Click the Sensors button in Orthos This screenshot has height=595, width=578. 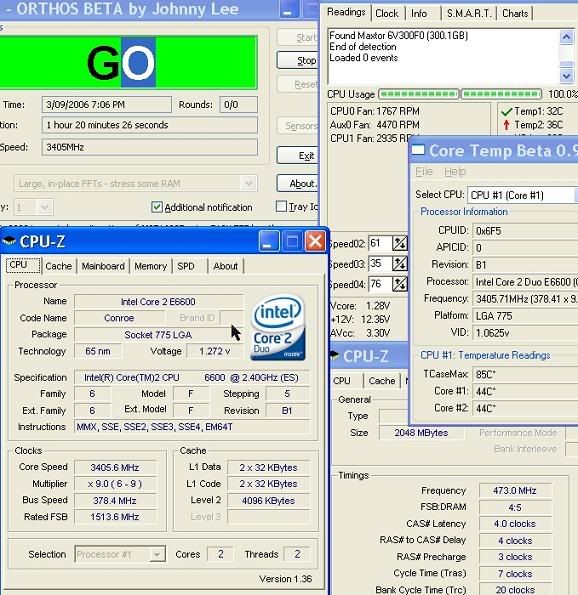coord(298,125)
